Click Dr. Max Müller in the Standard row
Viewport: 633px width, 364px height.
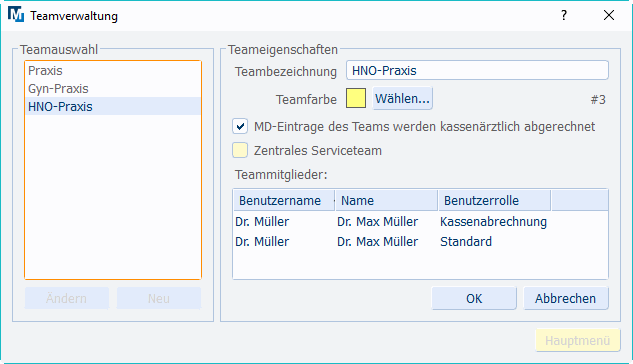click(377, 241)
